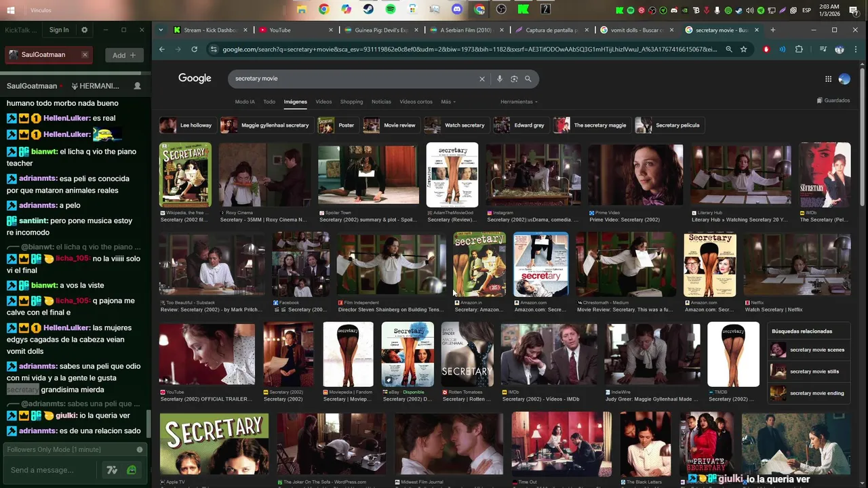Open Google account avatar
This screenshot has height=488, width=868.
(x=844, y=79)
